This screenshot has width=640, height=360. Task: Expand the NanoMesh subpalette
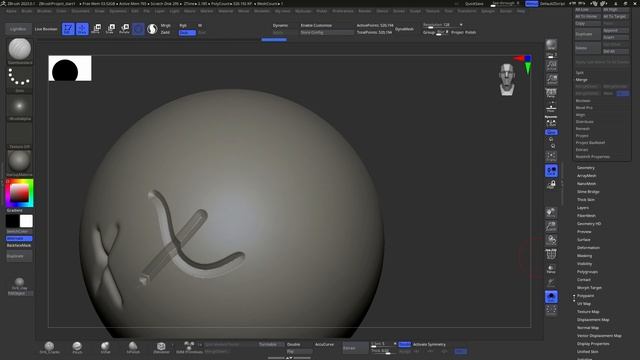click(587, 184)
